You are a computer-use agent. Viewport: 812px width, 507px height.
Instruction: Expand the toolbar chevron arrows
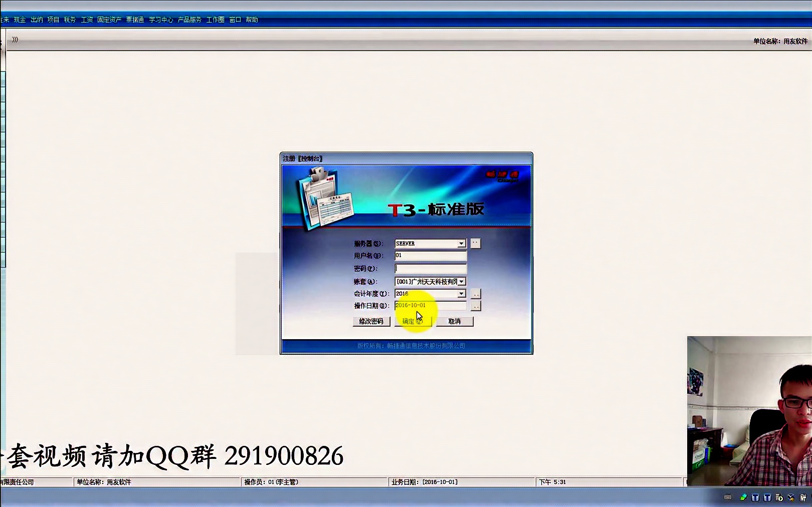[x=15, y=40]
